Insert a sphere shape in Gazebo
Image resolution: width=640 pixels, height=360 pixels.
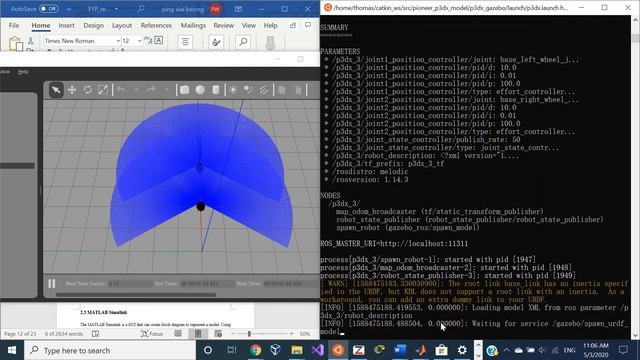pyautogui.click(x=200, y=90)
